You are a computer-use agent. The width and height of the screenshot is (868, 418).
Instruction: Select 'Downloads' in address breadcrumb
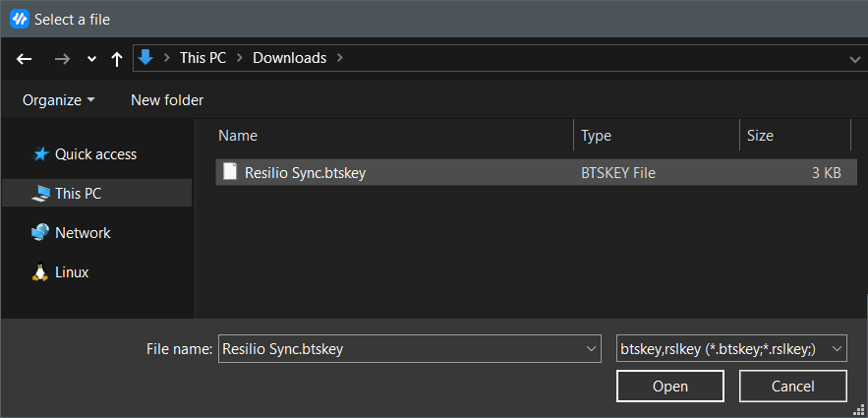click(290, 58)
